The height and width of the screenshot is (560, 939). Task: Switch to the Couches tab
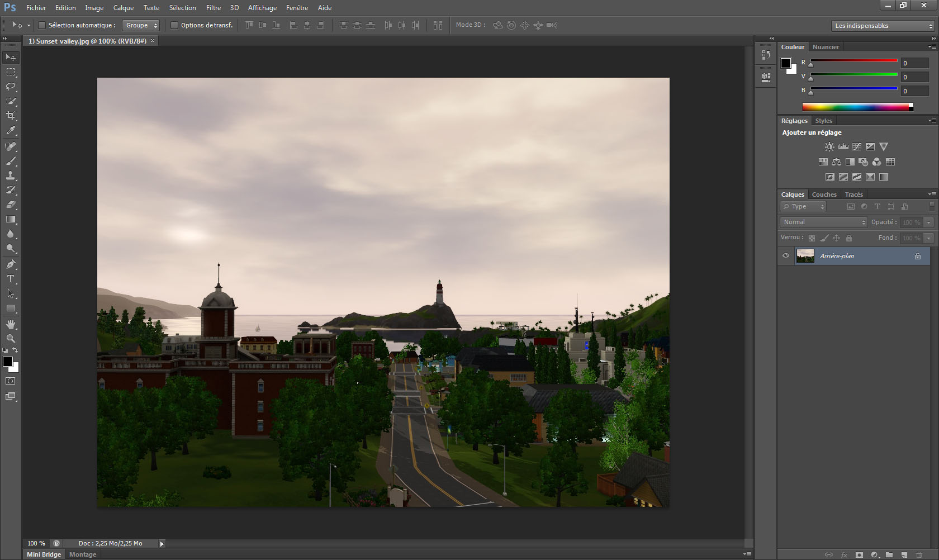pyautogui.click(x=824, y=194)
